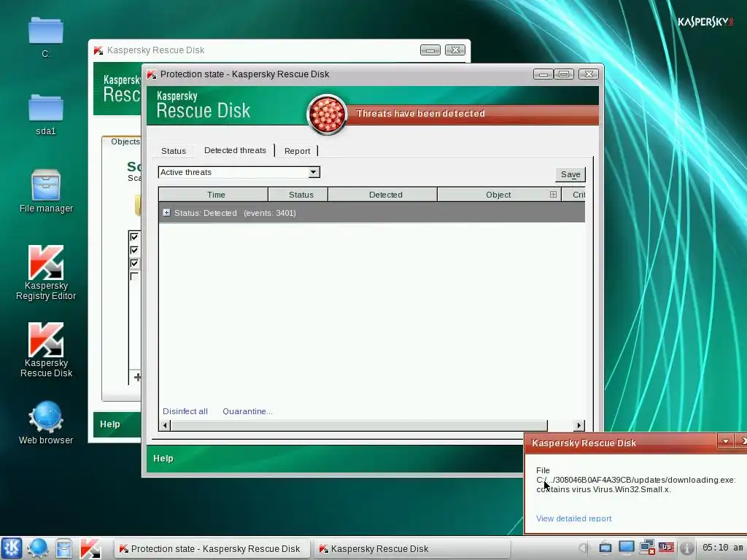Click the taskbar clock showing 05:10 am
The width and height of the screenshot is (747, 560).
tap(722, 548)
